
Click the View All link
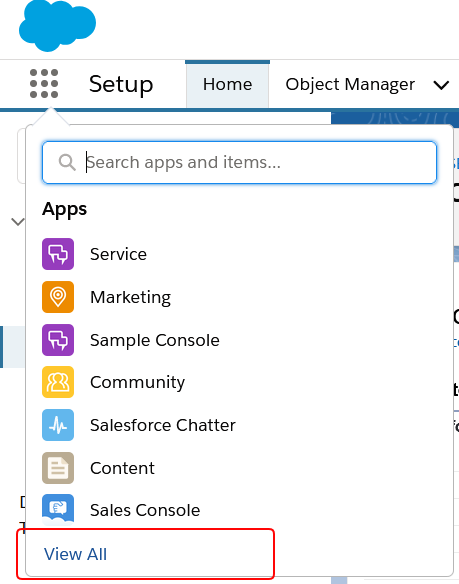(75, 554)
